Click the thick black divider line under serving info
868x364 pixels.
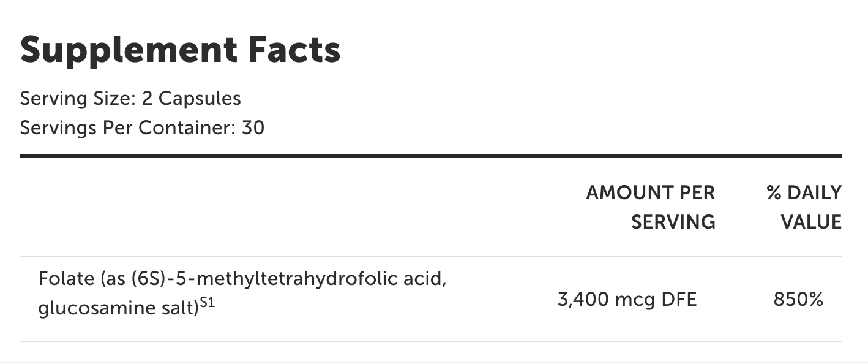[431, 156]
